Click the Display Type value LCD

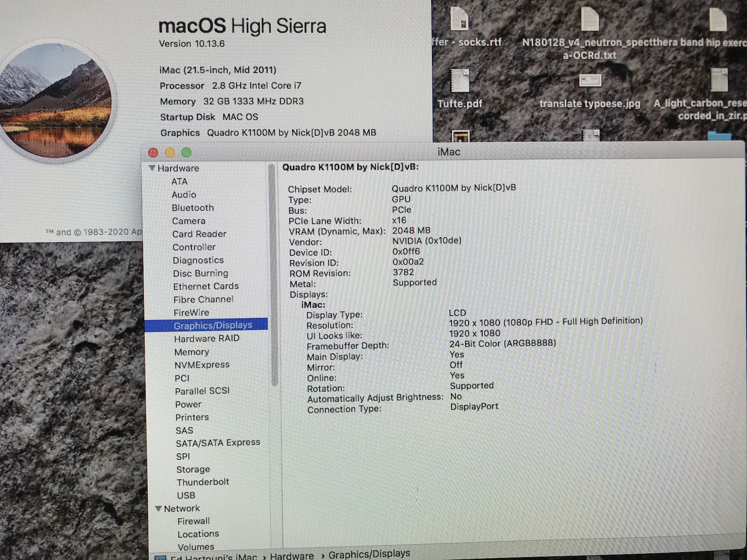click(457, 313)
